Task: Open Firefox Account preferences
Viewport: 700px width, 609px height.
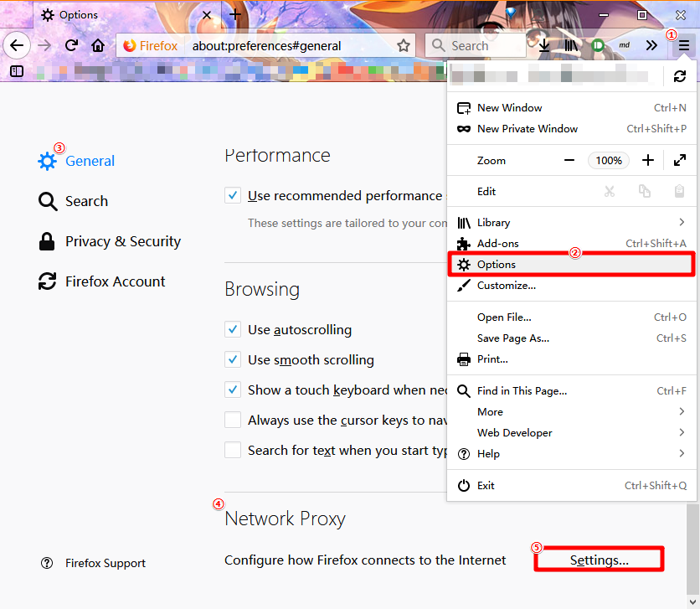Action: tap(102, 281)
